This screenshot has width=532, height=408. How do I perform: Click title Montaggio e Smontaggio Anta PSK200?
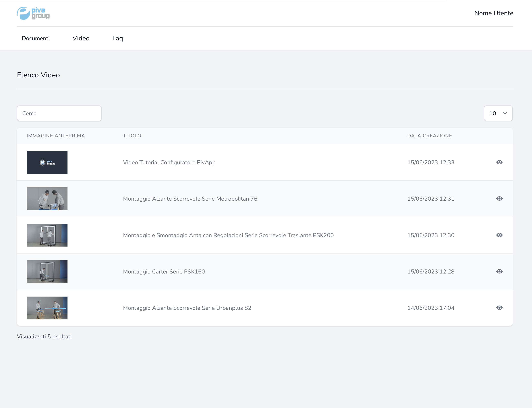click(x=228, y=235)
